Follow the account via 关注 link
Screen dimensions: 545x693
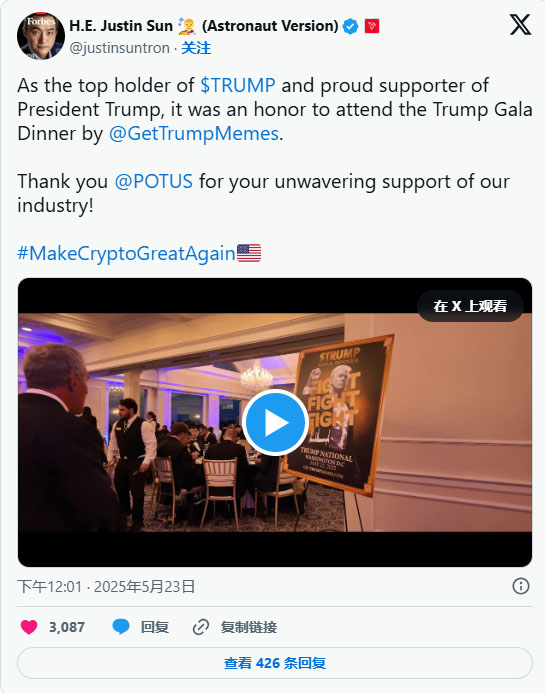point(196,48)
